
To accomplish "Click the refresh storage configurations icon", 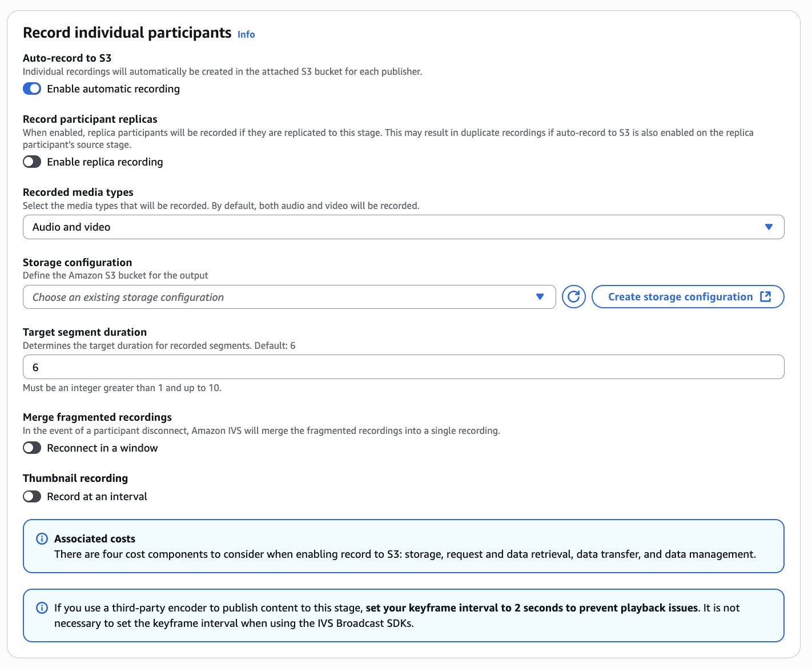I will 574,297.
